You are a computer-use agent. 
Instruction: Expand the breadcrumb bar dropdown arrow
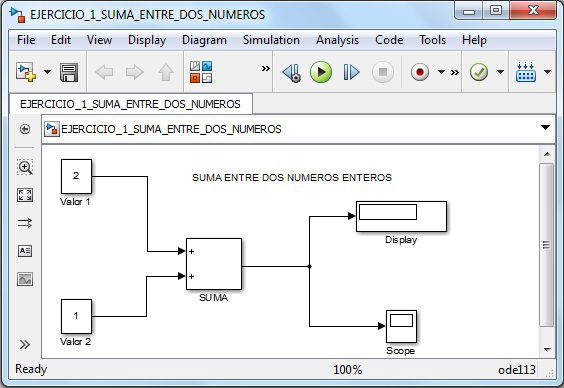point(545,128)
